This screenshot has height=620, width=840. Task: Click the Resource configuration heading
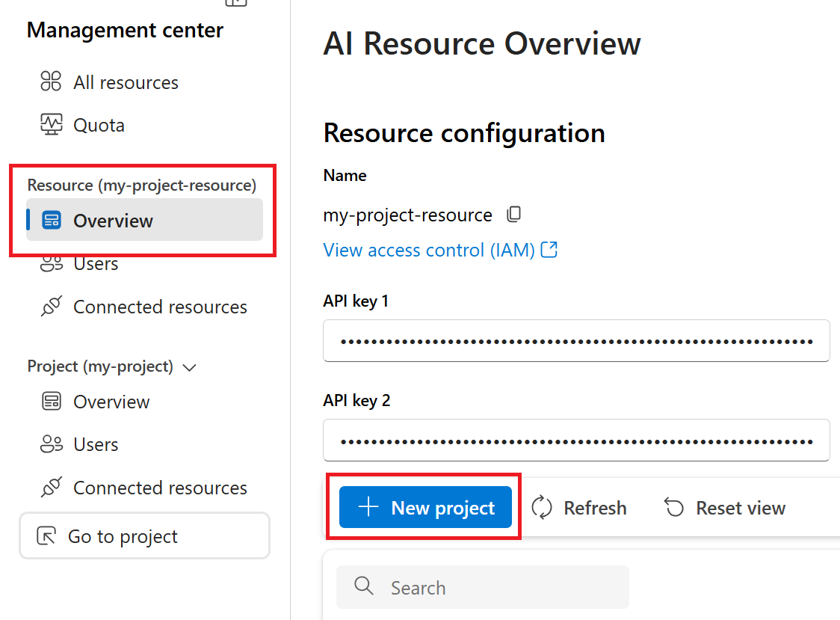[464, 133]
